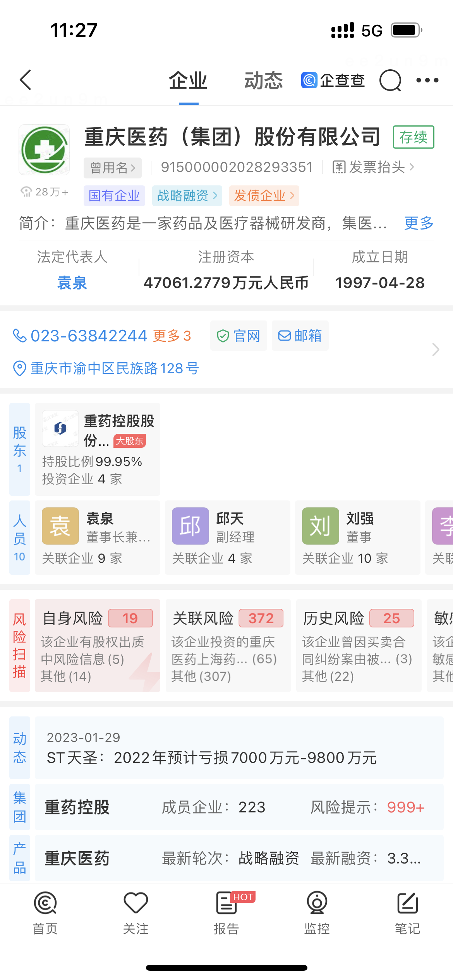Viewport: 453px width, 980px height.
Task: Open 历史风险 25 card
Action: click(359, 646)
